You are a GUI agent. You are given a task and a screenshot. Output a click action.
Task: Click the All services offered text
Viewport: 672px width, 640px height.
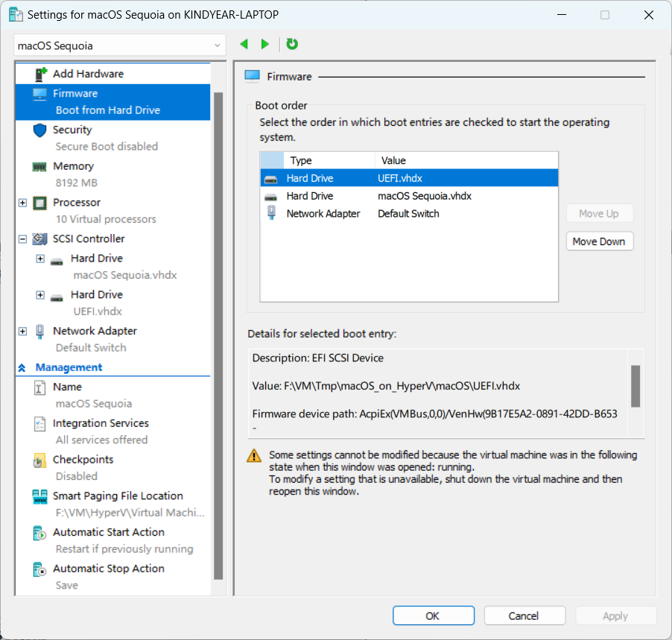(x=101, y=440)
